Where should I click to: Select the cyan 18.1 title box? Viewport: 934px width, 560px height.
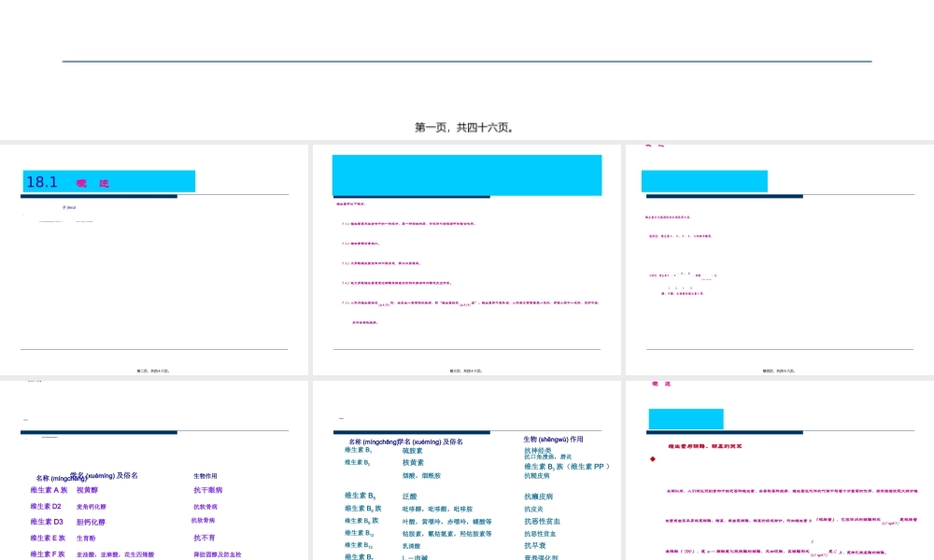pos(110,182)
